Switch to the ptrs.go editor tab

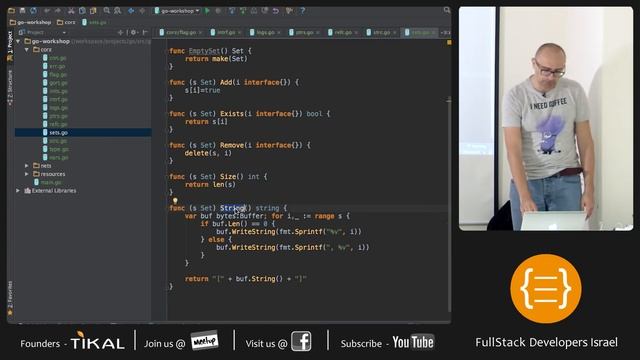[x=304, y=32]
